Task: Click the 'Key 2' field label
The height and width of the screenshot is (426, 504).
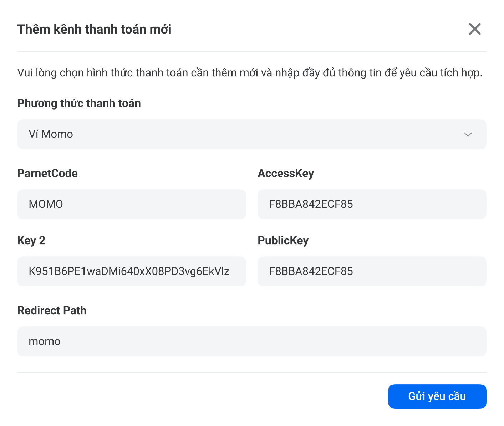Action: point(31,241)
